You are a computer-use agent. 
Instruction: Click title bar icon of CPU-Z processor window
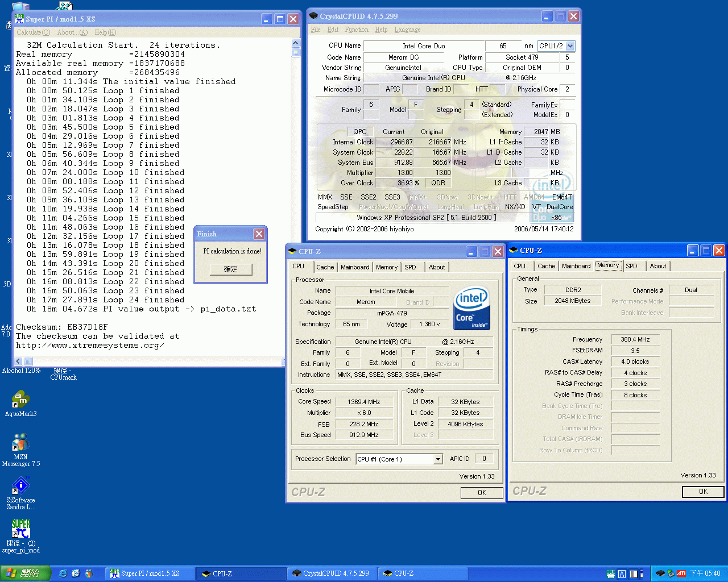coord(292,251)
